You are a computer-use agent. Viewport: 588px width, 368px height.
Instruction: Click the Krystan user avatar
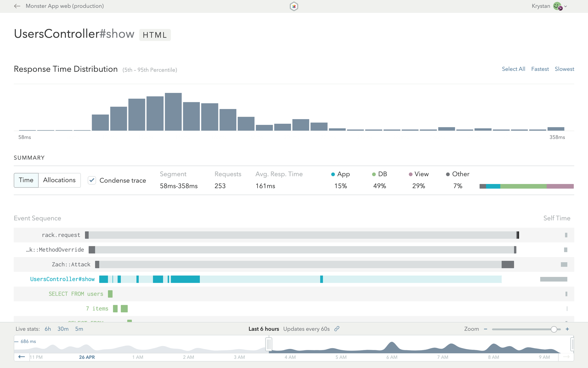coord(557,6)
